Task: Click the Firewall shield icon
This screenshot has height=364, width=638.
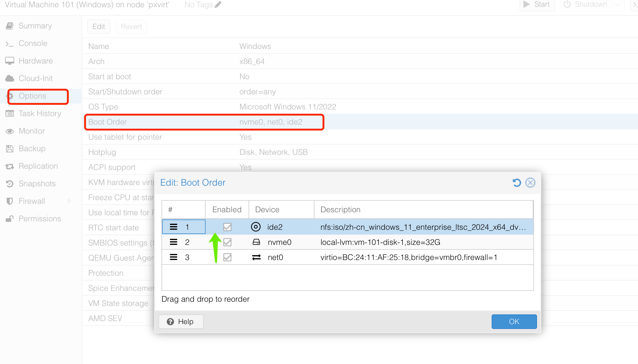Action: click(10, 201)
